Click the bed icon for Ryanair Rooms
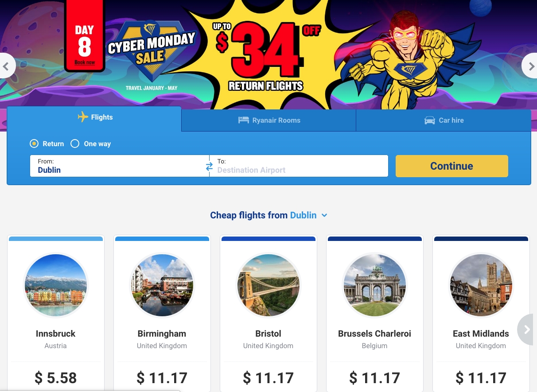Image resolution: width=537 pixels, height=392 pixels. pyautogui.click(x=243, y=120)
